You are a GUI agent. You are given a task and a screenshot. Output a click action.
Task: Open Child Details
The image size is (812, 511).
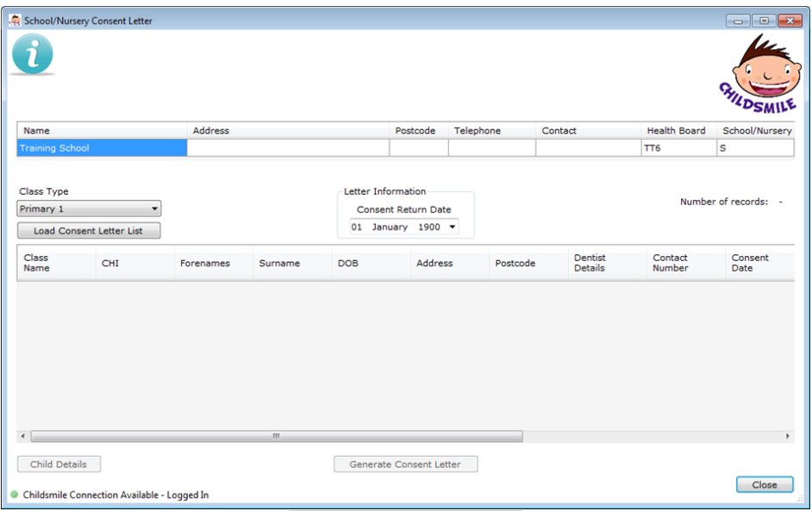tap(59, 464)
